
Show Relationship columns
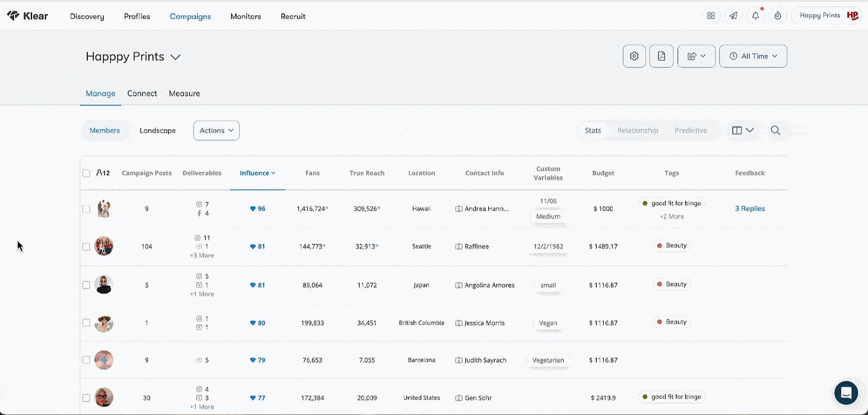[x=637, y=130]
